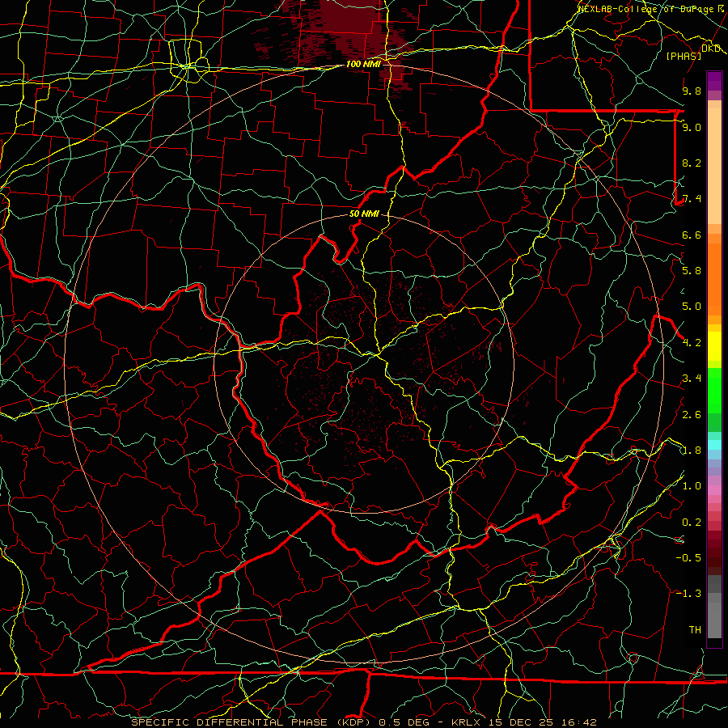Click the 4.2 legend value
Viewport: 728px width, 728px height.
click(692, 343)
